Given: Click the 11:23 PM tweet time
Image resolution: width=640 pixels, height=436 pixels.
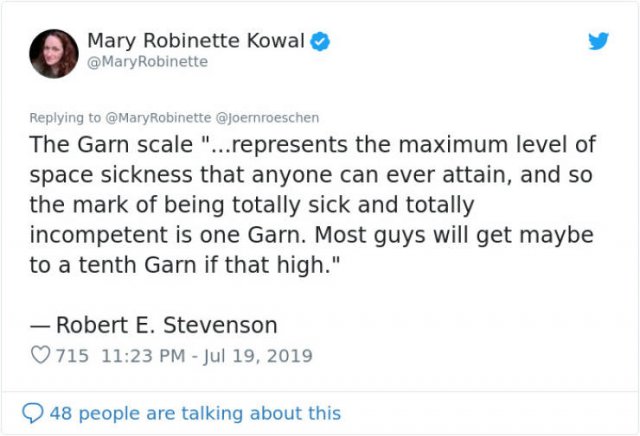Looking at the screenshot, I should click(143, 356).
